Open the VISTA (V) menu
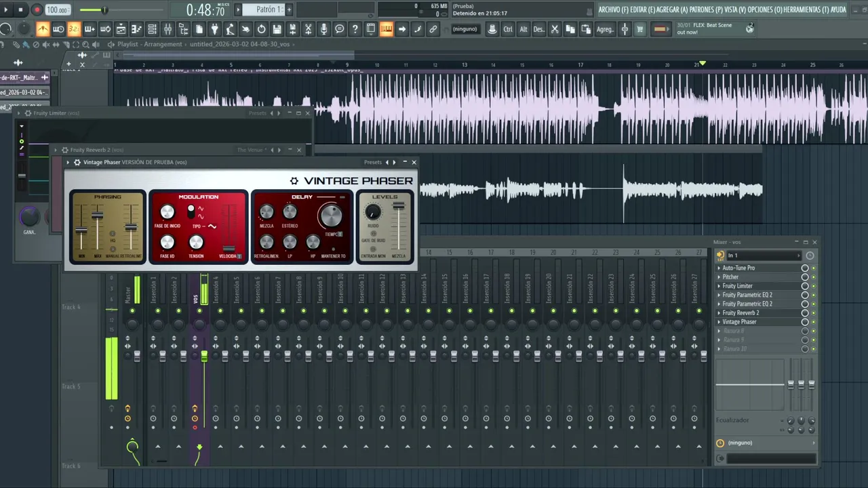The height and width of the screenshot is (488, 868). 735,9
